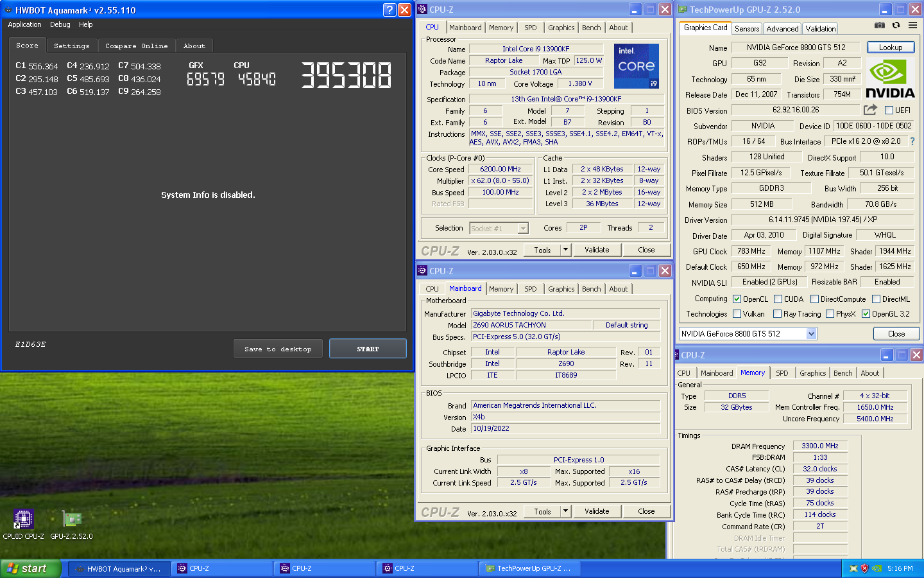Open the Windows Start button
The height and width of the screenshot is (578, 924).
[x=31, y=568]
